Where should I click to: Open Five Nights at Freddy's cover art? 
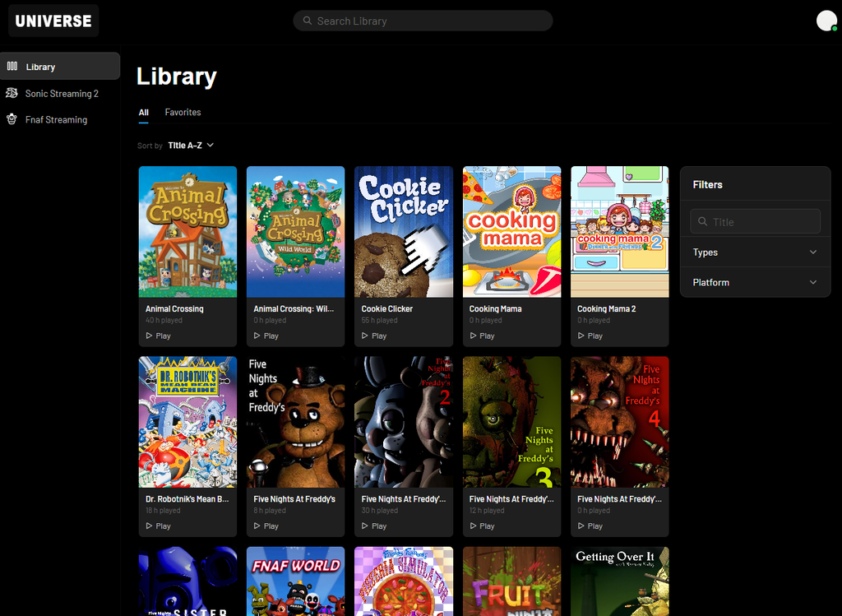coord(295,422)
